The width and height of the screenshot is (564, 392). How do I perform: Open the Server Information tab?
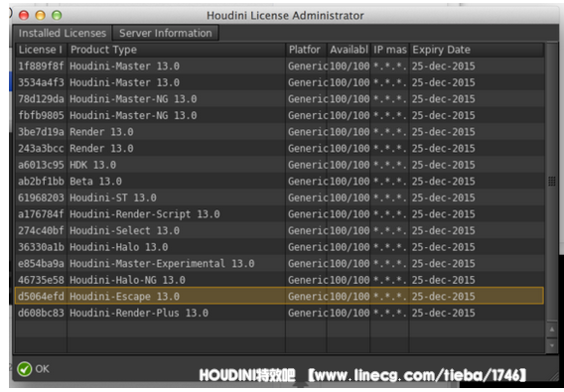tap(166, 33)
